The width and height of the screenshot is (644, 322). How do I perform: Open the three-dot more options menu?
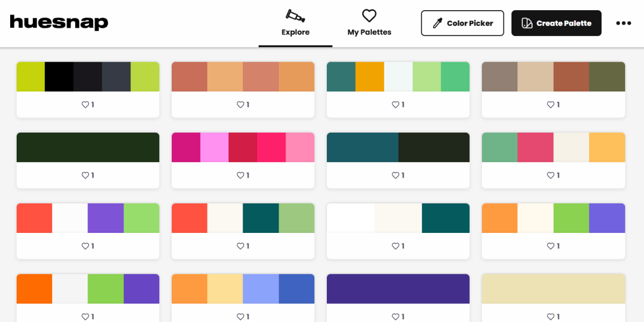(623, 23)
